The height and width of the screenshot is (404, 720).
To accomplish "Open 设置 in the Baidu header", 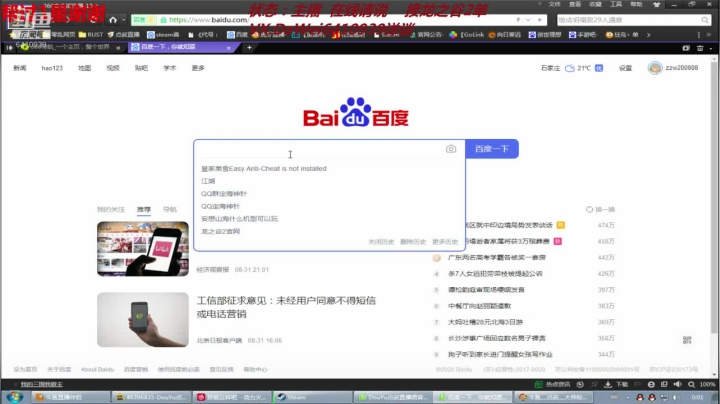I will click(625, 68).
